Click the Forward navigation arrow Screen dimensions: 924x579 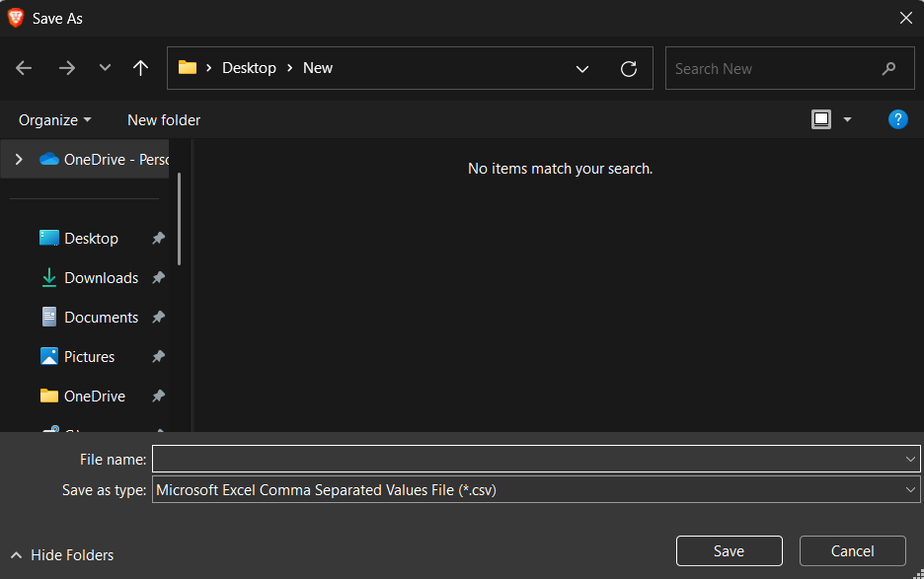click(67, 68)
